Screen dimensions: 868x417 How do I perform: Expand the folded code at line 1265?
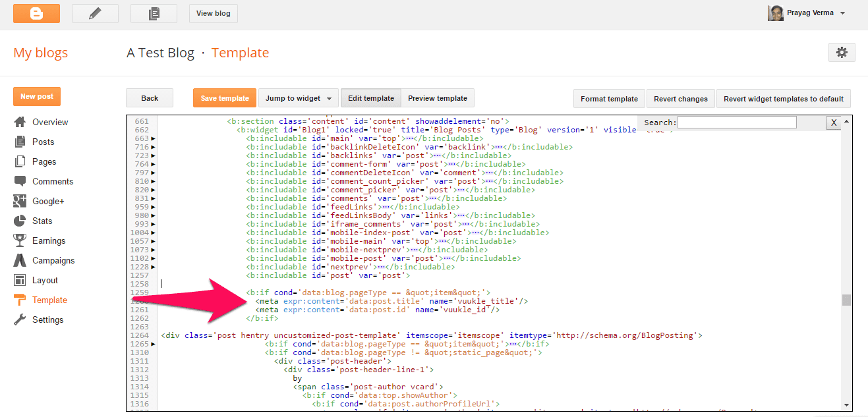tap(154, 344)
